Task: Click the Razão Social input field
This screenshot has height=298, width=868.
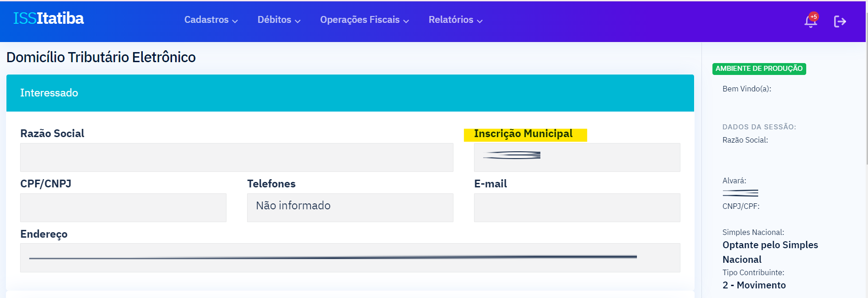Action: [x=237, y=158]
